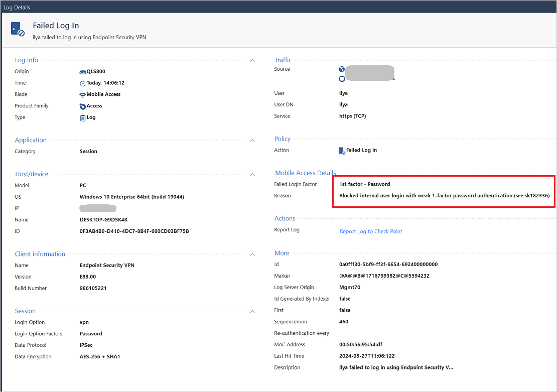The image size is (557, 392).
Task: Open the Report Log to Check Point link
Action: 371,231
